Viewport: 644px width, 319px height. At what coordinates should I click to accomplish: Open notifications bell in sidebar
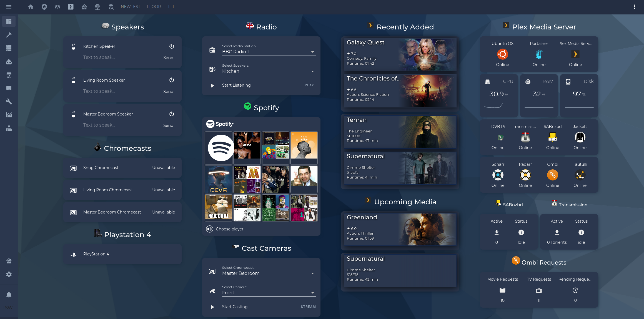pos(9,295)
